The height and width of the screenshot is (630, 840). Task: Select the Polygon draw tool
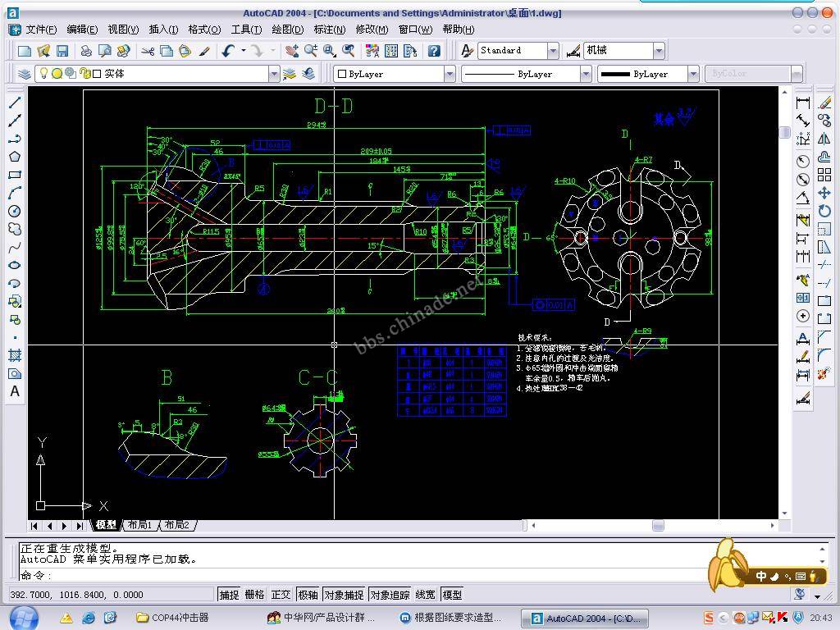pyautogui.click(x=15, y=157)
